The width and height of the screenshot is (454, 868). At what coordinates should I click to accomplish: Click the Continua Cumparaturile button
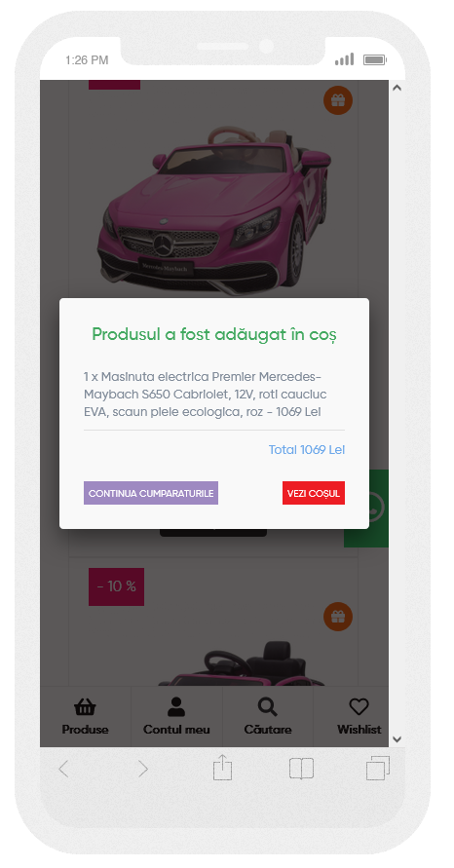pos(151,493)
